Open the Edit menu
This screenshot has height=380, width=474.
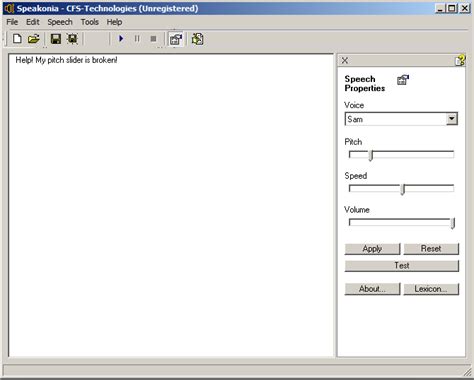[33, 22]
